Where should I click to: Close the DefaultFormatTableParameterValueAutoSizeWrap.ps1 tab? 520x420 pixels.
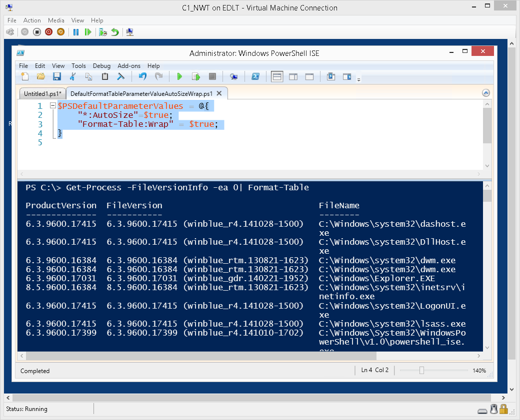click(218, 93)
